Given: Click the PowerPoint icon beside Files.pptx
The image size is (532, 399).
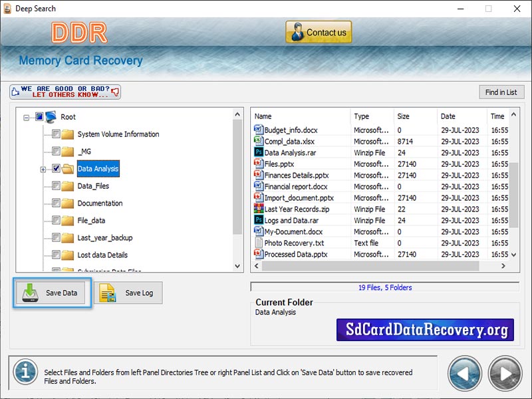Looking at the screenshot, I should point(259,163).
